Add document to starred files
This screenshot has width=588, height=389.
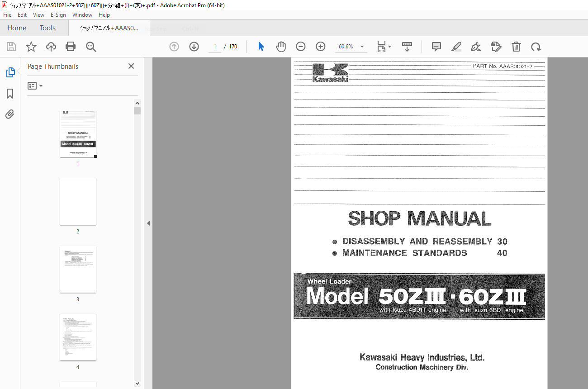coord(31,47)
